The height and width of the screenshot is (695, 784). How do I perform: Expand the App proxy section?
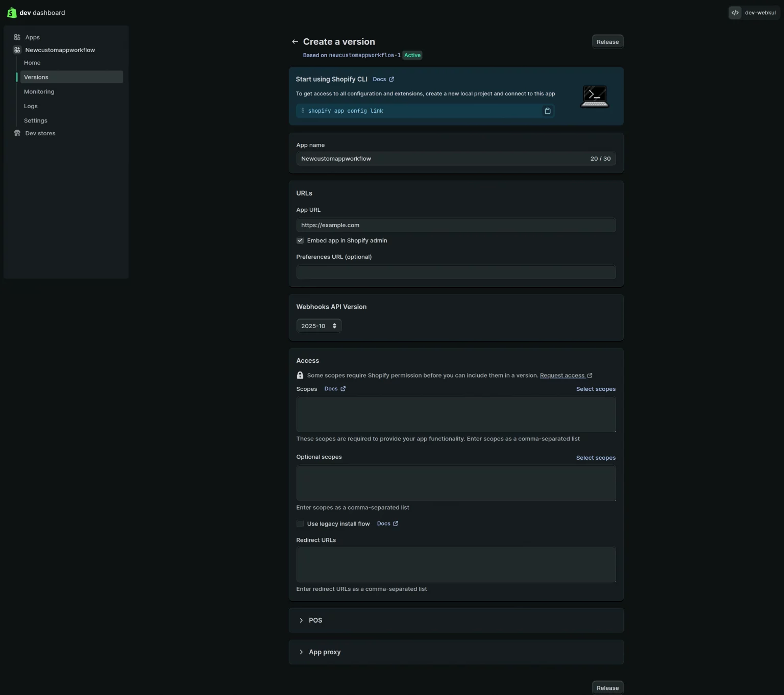point(456,652)
